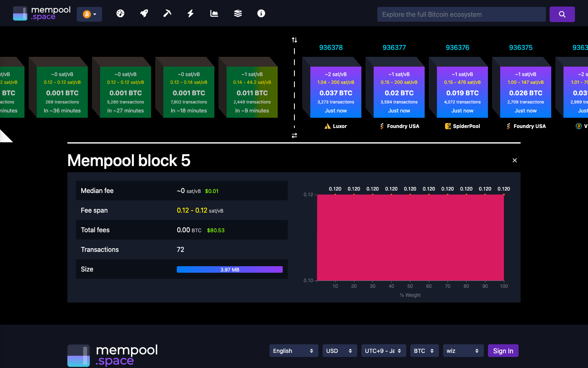Screen dimensions: 588x368
Task: Open the USD currency dropdown
Action: (339, 350)
